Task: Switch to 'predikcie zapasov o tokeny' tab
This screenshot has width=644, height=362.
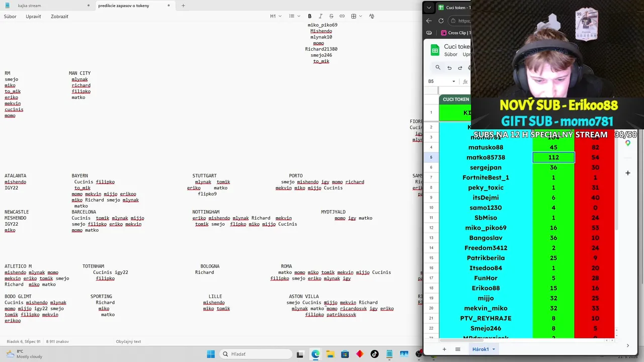Action: click(123, 6)
